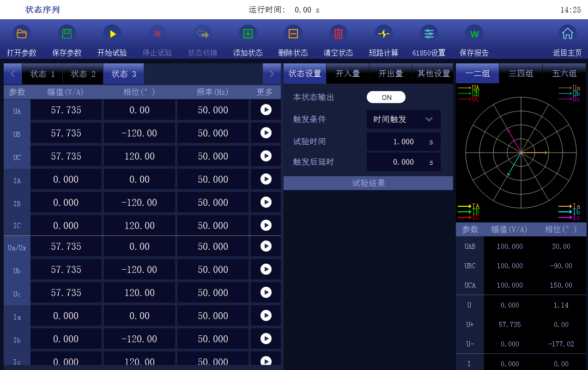This screenshot has width=588, height=370.
Task: Click the 保存报告 Word icon
Action: coord(474,34)
